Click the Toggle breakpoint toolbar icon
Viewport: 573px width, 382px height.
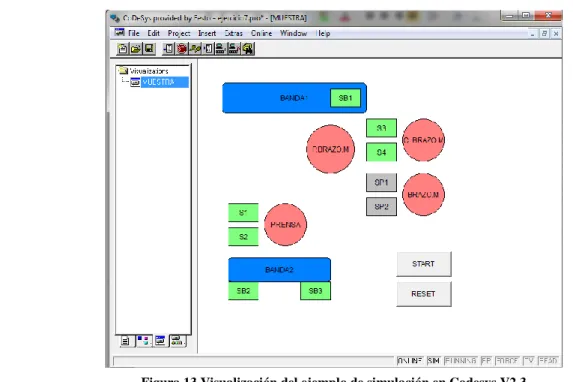(208, 49)
